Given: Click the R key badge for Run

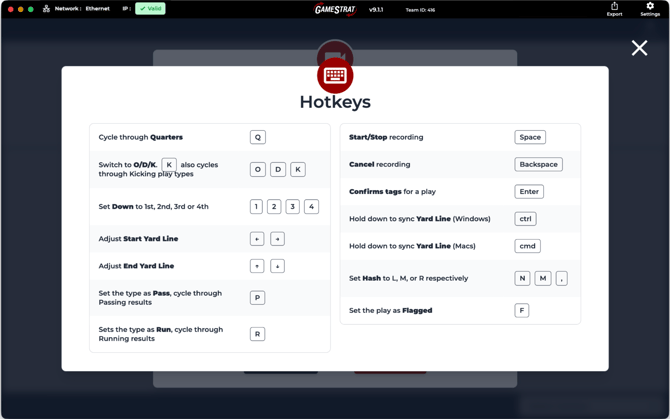Looking at the screenshot, I should click(257, 334).
